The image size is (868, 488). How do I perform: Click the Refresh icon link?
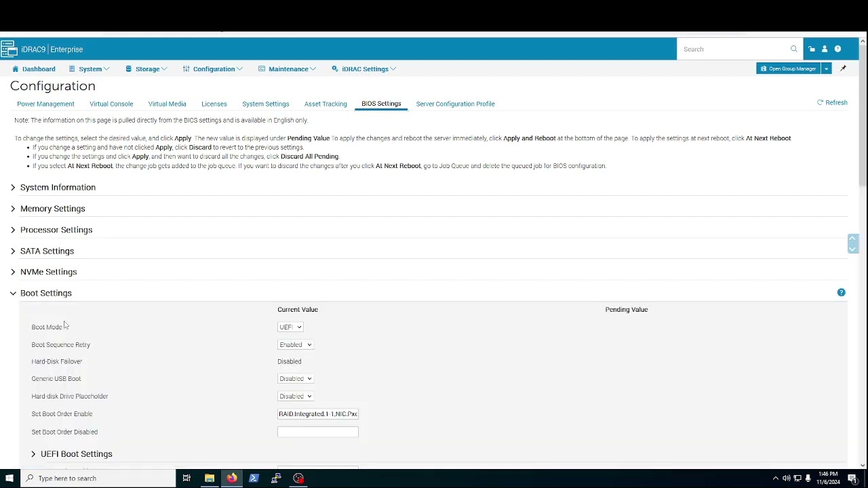pyautogui.click(x=832, y=102)
